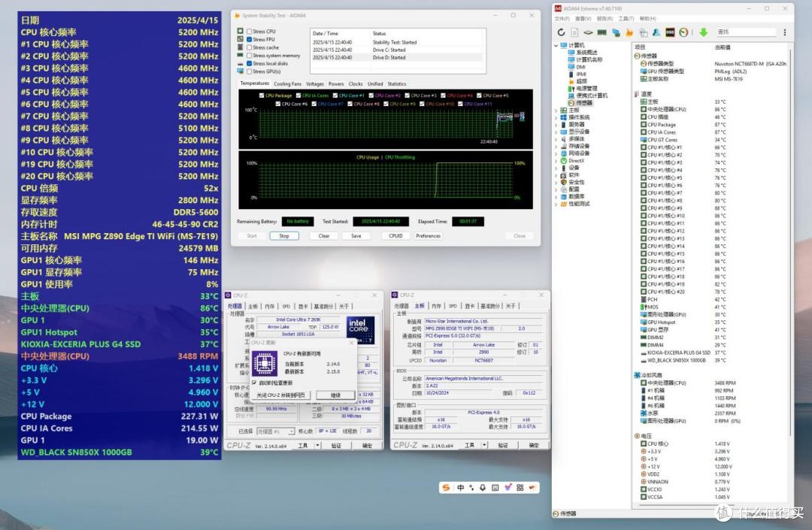Click the AIDA64 refresh toolbar icon
Image resolution: width=812 pixels, height=530 pixels.
(x=561, y=32)
